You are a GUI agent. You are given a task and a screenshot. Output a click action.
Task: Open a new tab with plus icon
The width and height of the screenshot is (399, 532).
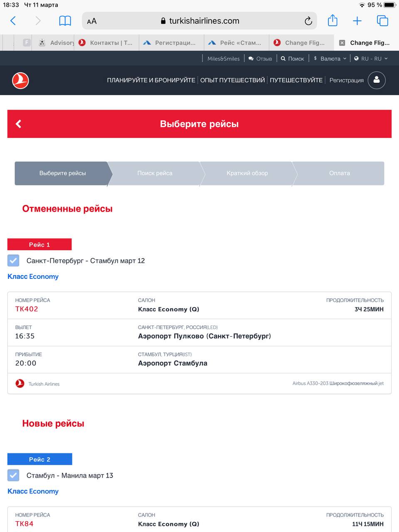(357, 21)
